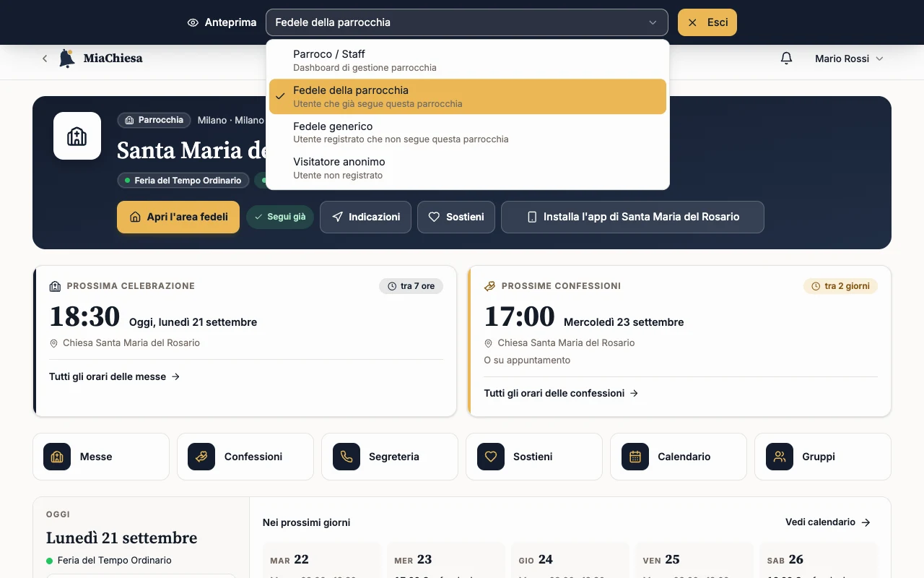
Task: Click the Messe church icon tile
Action: (57, 457)
